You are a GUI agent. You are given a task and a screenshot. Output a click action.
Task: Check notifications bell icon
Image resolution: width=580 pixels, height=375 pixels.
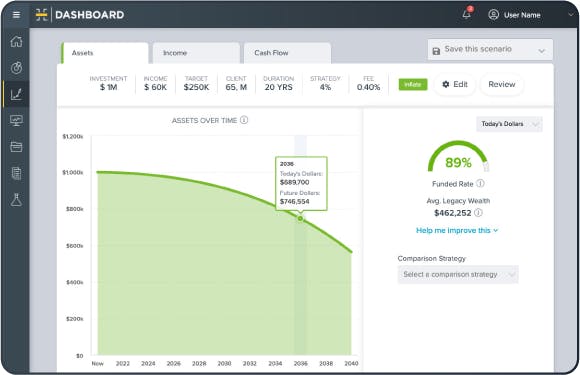click(467, 14)
